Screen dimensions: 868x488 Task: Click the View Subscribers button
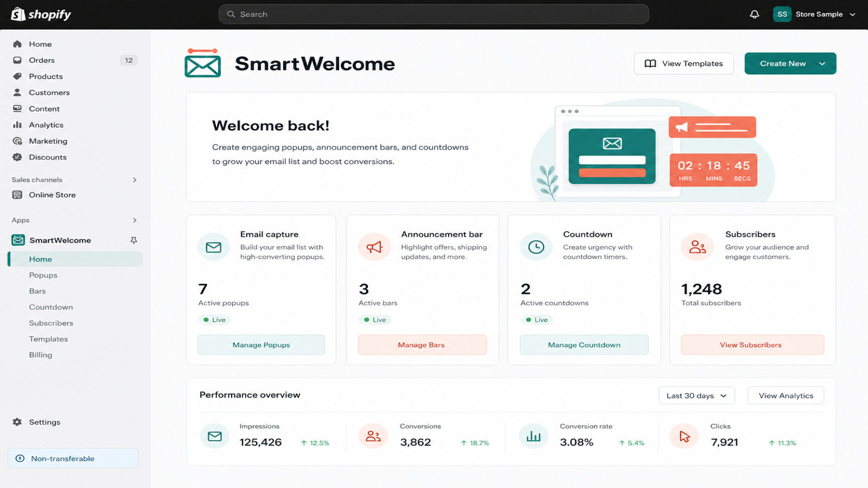pyautogui.click(x=752, y=345)
